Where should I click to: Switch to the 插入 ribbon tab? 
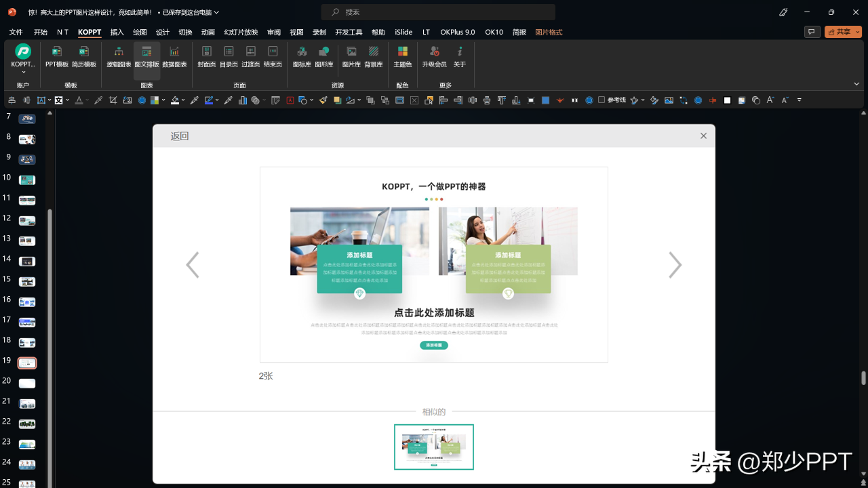coord(117,32)
